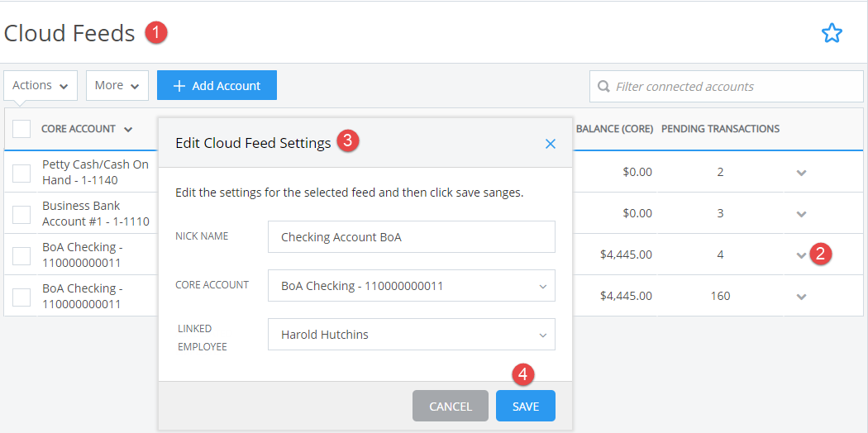Check the Business Bank Account #1 row
The width and height of the screenshot is (868, 433).
[x=21, y=214]
